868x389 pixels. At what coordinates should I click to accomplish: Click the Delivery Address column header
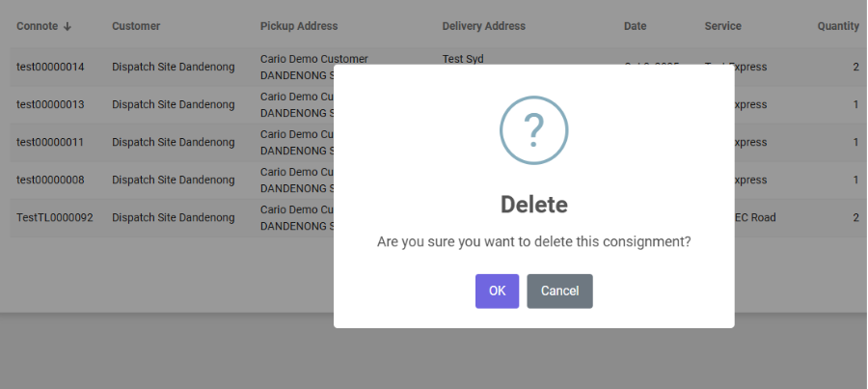tap(483, 26)
